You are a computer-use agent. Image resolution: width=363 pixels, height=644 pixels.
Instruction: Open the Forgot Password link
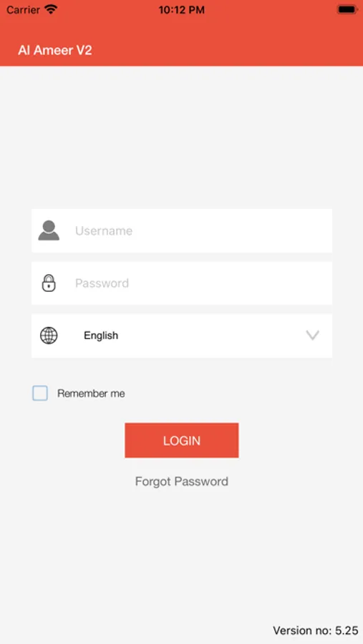pos(182,482)
